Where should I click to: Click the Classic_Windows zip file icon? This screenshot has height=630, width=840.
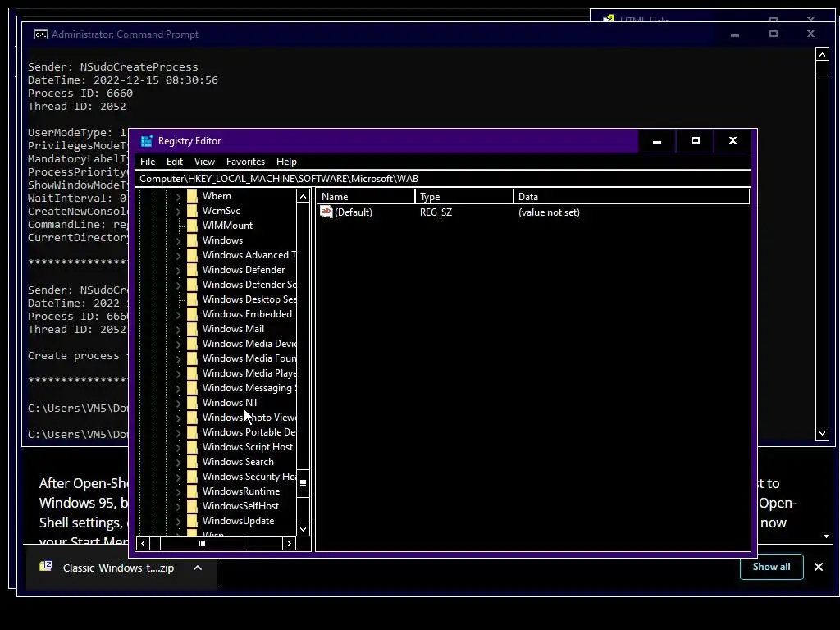coord(46,566)
